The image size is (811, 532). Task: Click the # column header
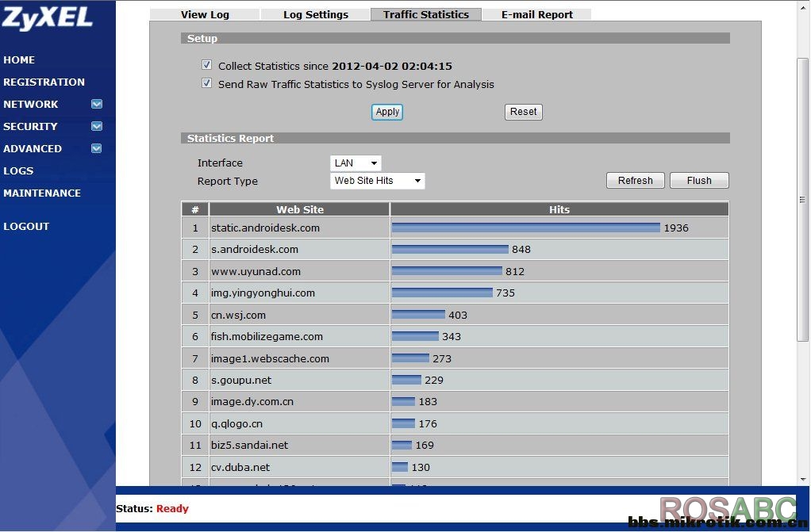[195, 209]
